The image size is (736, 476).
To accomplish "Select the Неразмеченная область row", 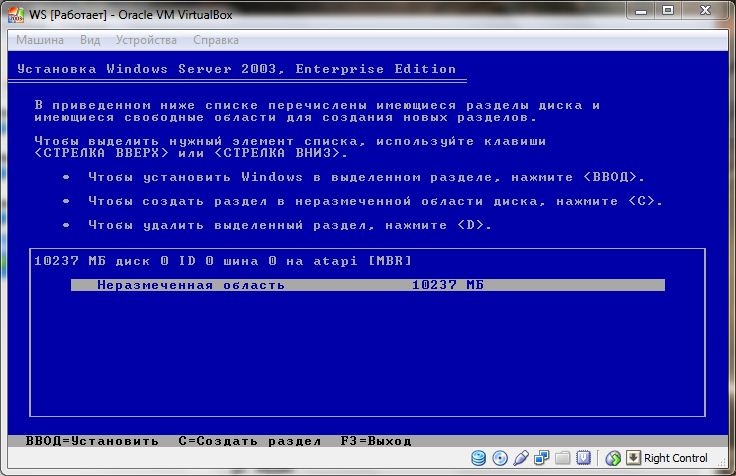I will pyautogui.click(x=368, y=285).
